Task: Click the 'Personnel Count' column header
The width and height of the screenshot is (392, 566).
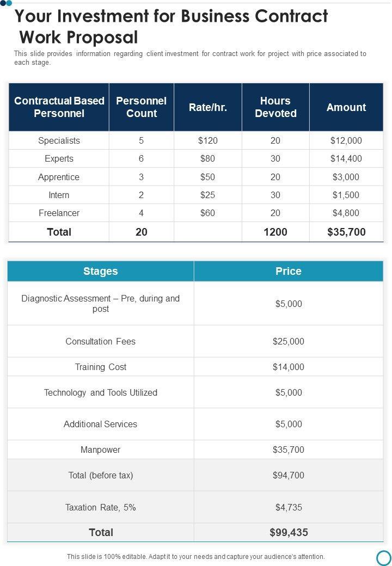Action: (141, 107)
